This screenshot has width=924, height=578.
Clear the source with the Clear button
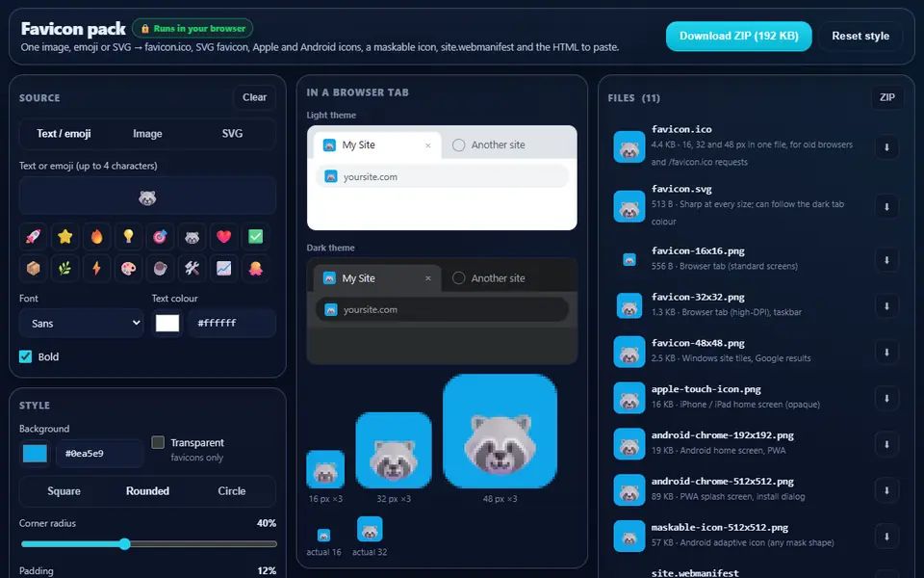pos(254,97)
